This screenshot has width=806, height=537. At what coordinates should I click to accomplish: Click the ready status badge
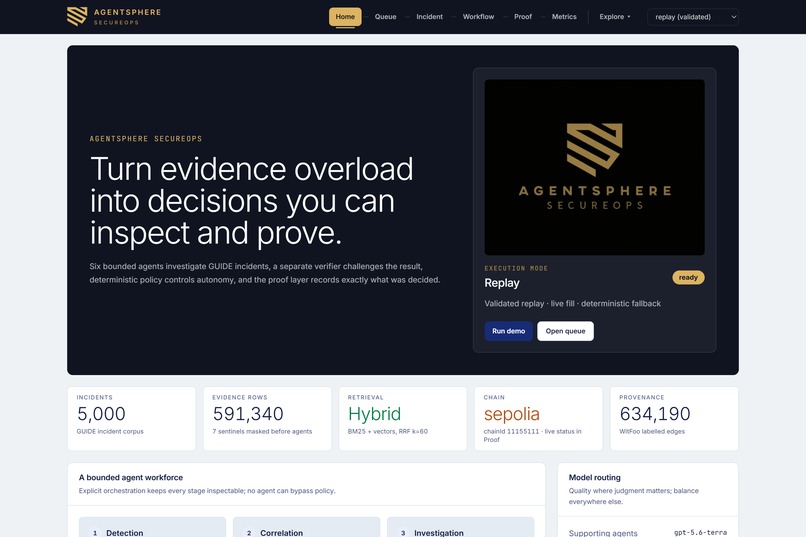tap(688, 277)
